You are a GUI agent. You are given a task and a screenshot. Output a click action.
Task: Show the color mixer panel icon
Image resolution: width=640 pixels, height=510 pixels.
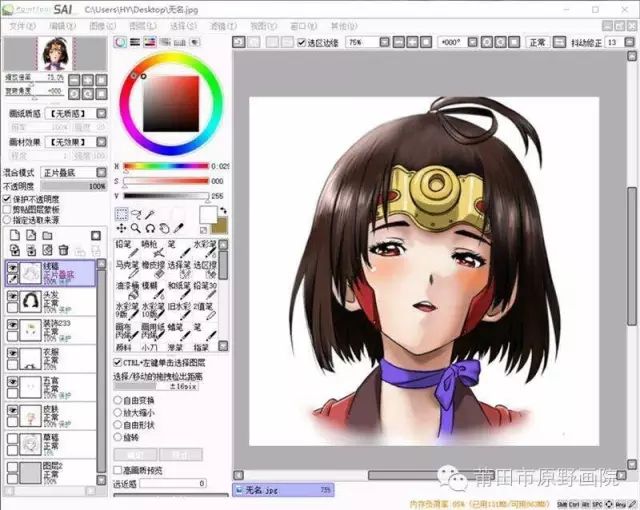point(165,42)
